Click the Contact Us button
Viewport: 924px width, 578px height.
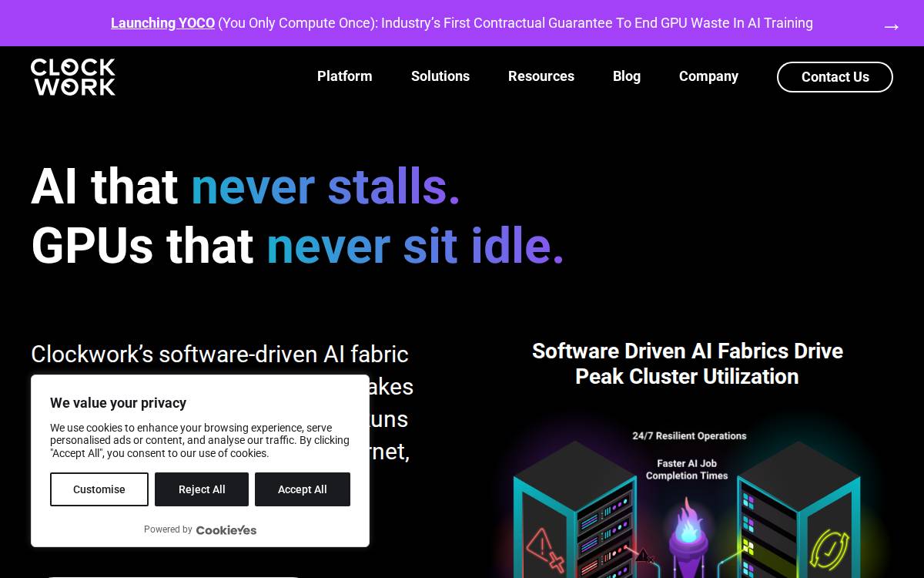point(835,77)
